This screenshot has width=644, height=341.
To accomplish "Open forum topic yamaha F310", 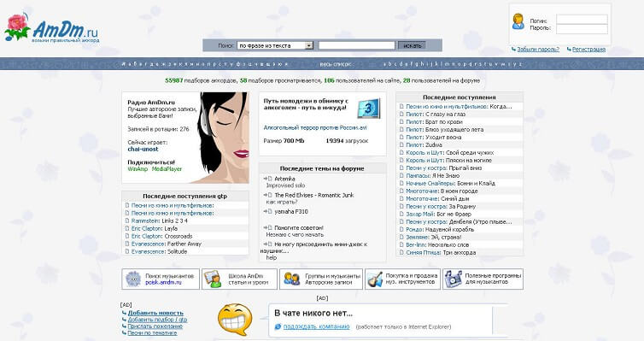I will pos(290,212).
